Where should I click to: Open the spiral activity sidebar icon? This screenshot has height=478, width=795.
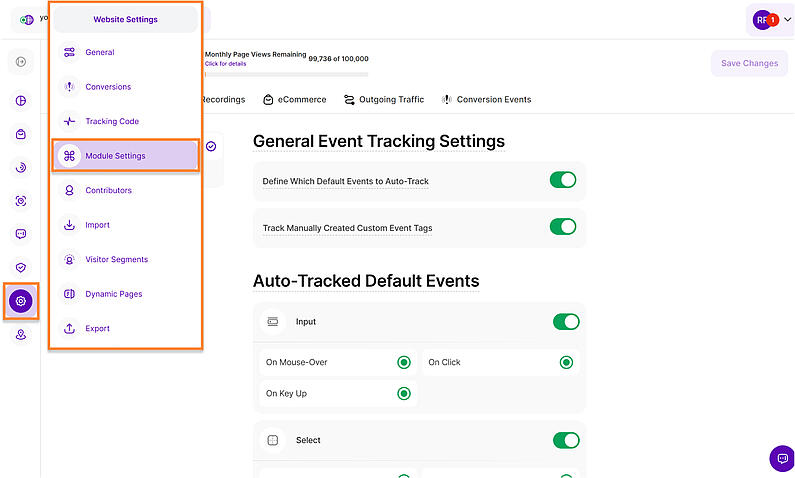[21, 167]
